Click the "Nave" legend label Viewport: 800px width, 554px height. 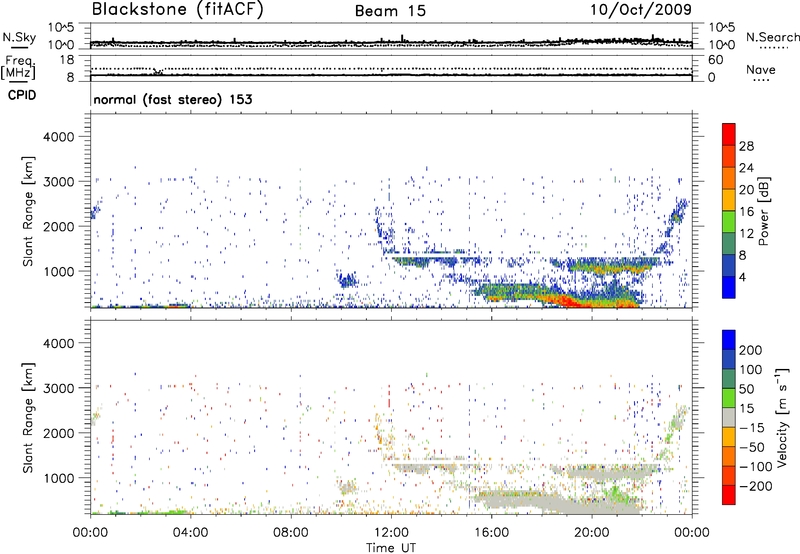tap(761, 69)
